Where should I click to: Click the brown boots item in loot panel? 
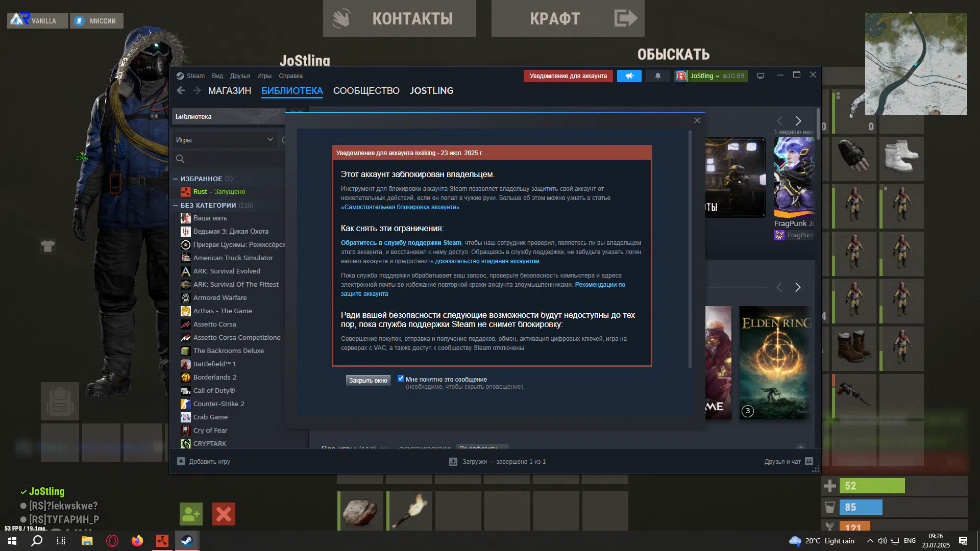(x=853, y=348)
